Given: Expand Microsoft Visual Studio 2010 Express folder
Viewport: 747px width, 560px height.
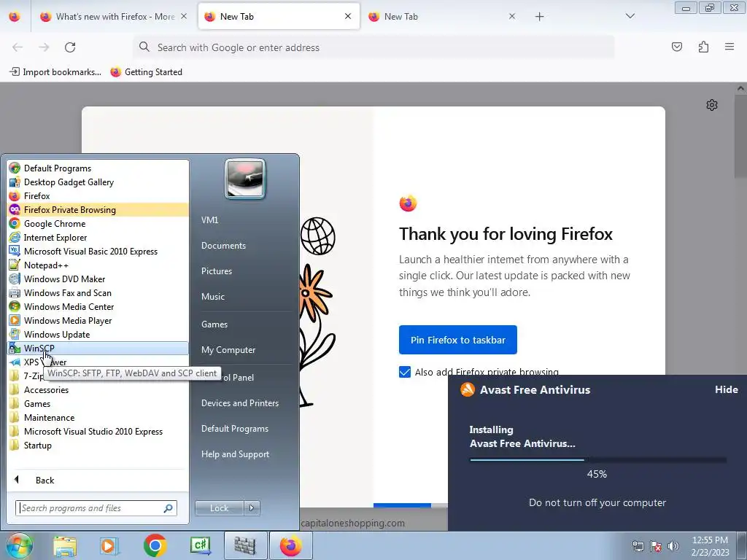Looking at the screenshot, I should 98,432.
